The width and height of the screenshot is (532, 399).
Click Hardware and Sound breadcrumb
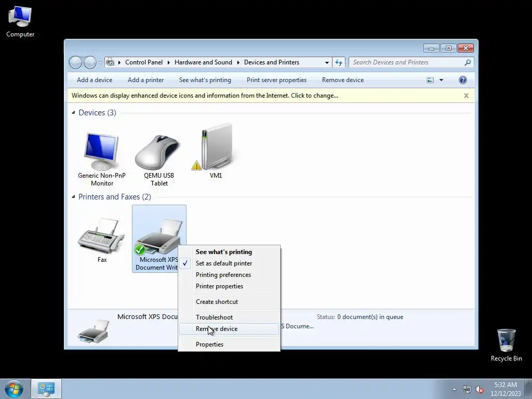coord(203,62)
